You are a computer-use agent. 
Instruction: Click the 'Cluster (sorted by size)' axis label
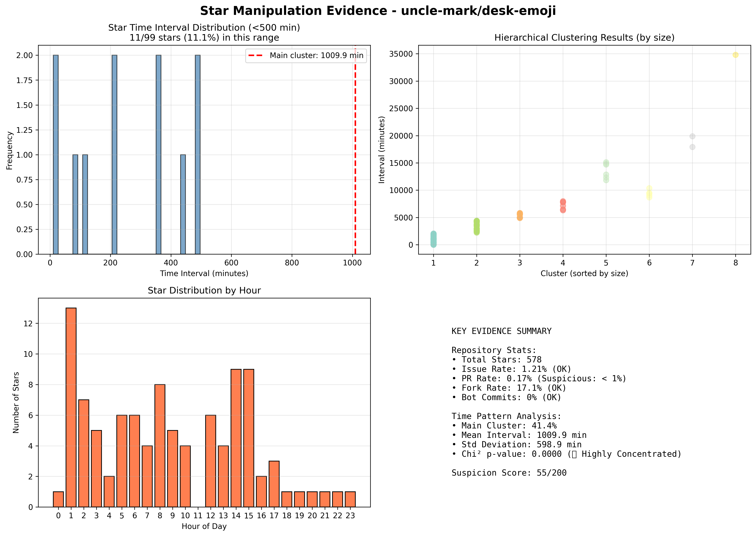tap(584, 273)
